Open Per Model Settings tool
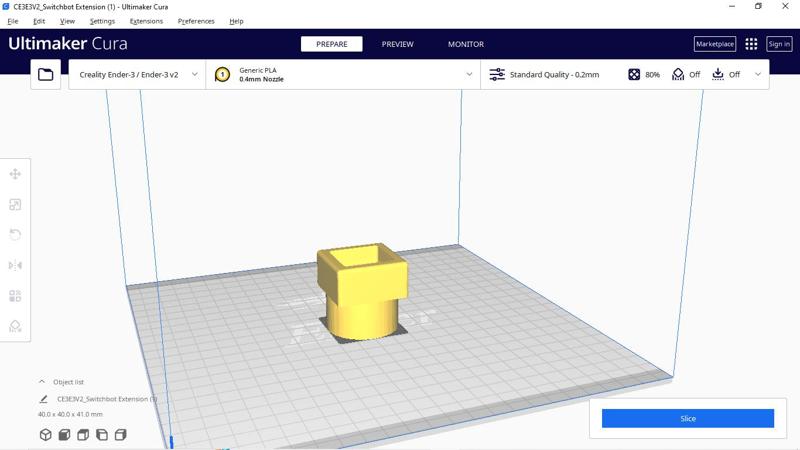The image size is (800, 450). (x=15, y=296)
